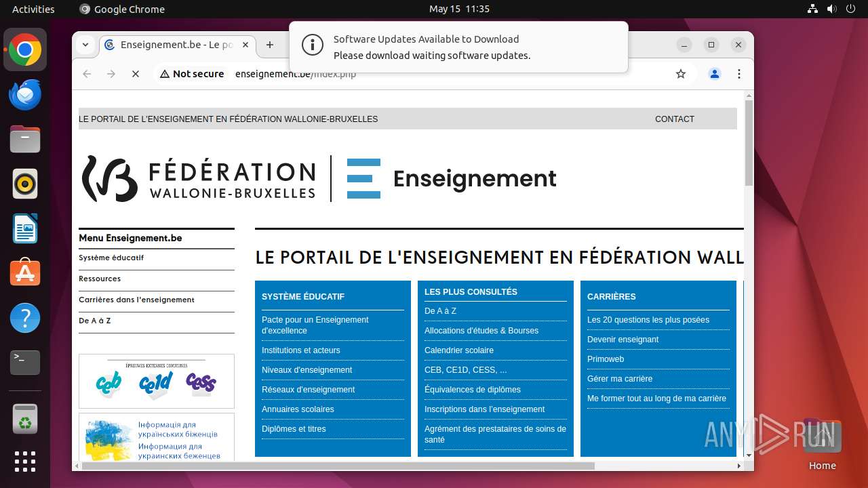The image size is (868, 488).
Task: Open Équivalences de diplômes link
Action: pyautogui.click(x=473, y=390)
